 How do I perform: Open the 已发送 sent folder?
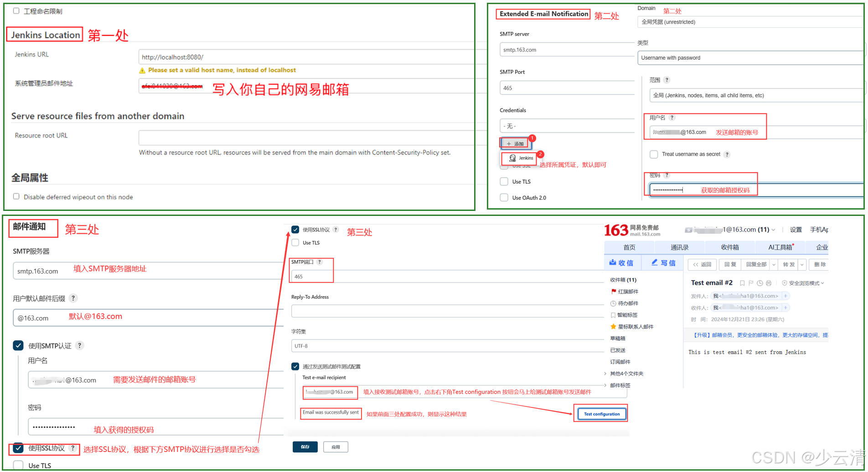[x=618, y=350]
